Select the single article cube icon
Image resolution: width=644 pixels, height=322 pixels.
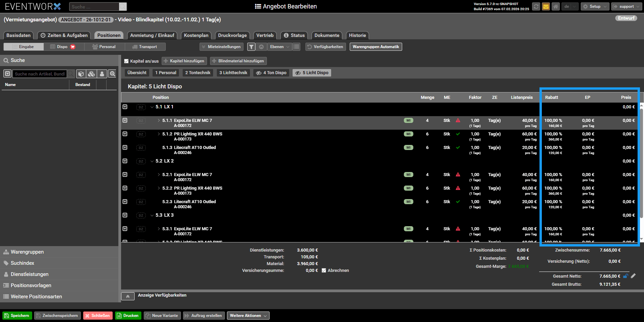81,74
